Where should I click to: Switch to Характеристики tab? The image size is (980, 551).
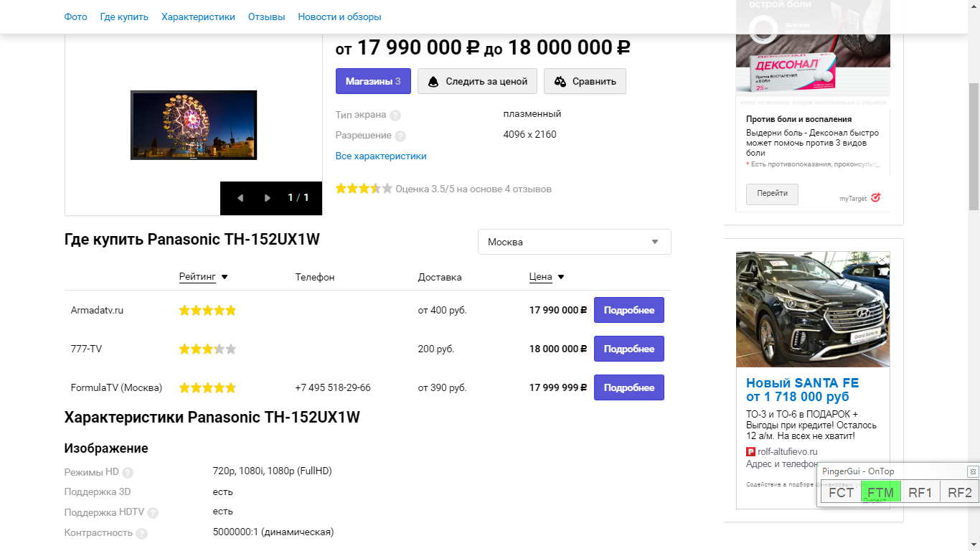pyautogui.click(x=198, y=17)
